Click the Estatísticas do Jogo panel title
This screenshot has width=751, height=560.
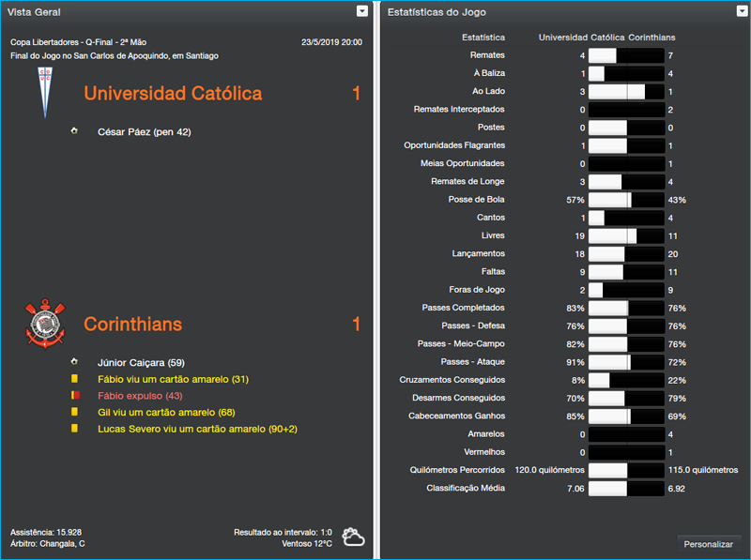point(437,12)
